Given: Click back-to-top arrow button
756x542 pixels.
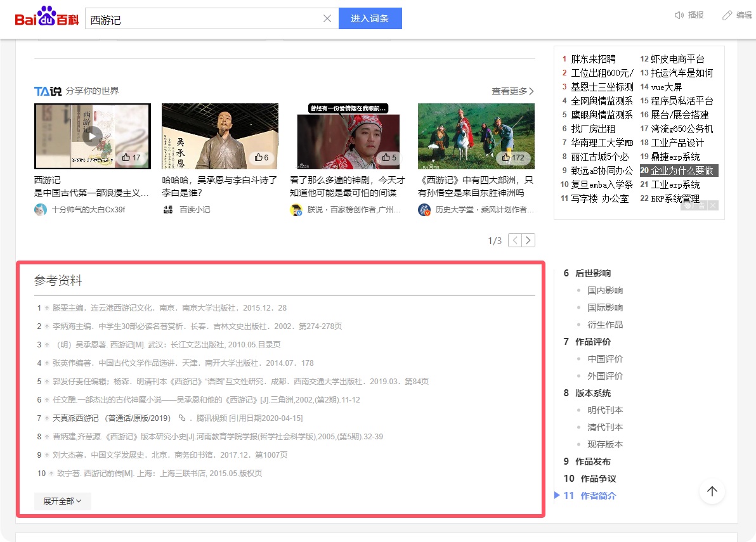Looking at the screenshot, I should [712, 491].
